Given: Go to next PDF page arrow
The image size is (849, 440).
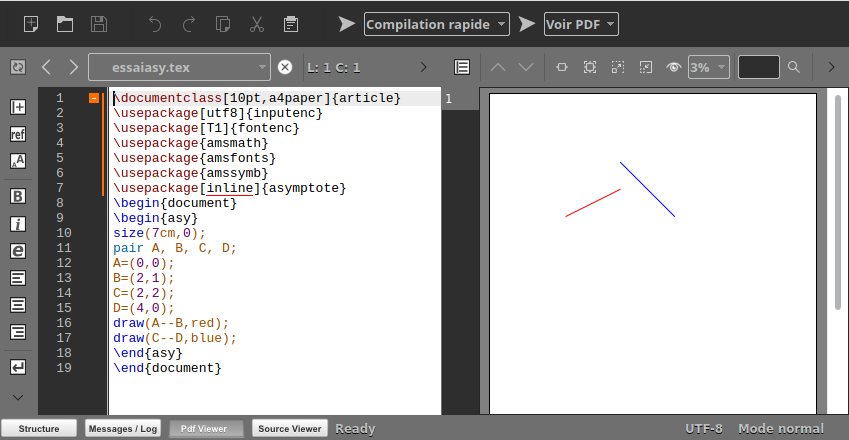Looking at the screenshot, I should pos(526,67).
